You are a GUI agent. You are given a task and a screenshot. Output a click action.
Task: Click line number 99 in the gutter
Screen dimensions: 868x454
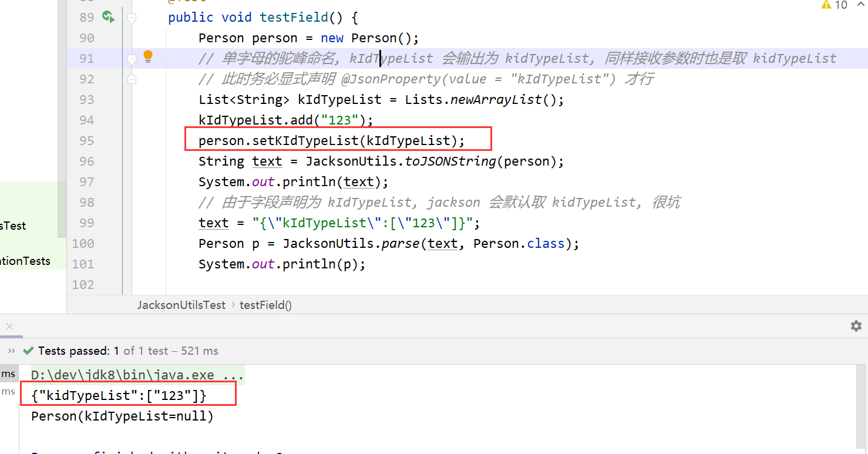pos(87,223)
